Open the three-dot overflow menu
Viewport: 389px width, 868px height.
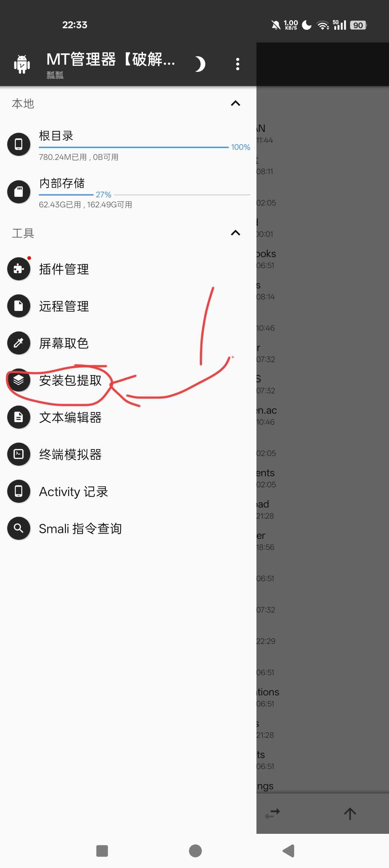tap(238, 64)
